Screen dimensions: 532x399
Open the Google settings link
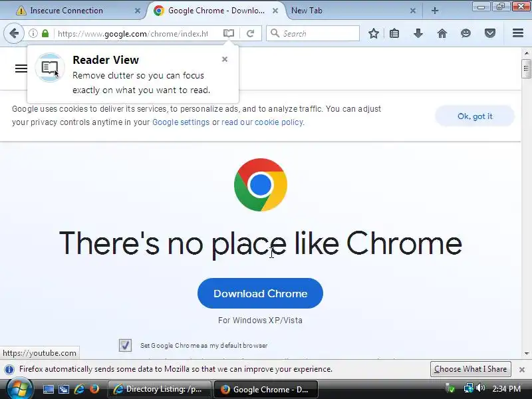181,122
